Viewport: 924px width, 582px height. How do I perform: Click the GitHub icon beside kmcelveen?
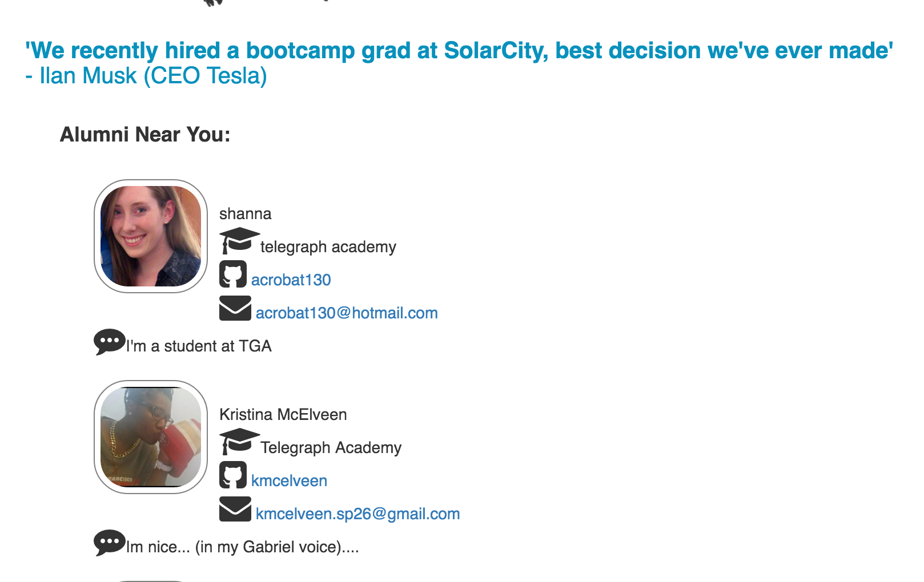[233, 475]
